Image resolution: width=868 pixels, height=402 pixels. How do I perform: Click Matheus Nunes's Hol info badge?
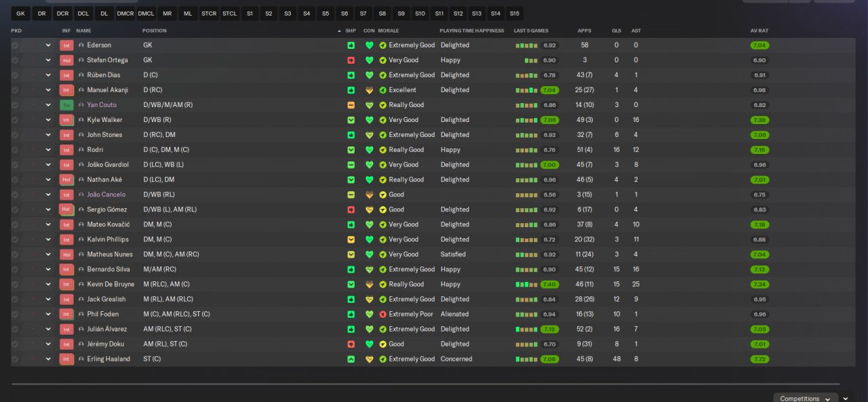pos(66,255)
